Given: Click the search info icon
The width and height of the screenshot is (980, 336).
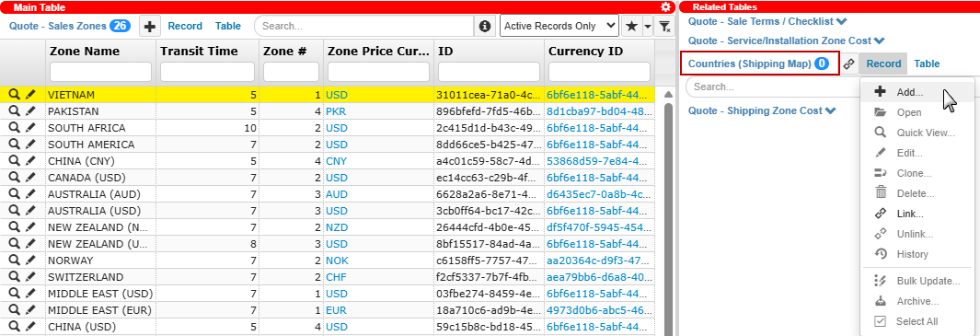Looking at the screenshot, I should (x=484, y=27).
